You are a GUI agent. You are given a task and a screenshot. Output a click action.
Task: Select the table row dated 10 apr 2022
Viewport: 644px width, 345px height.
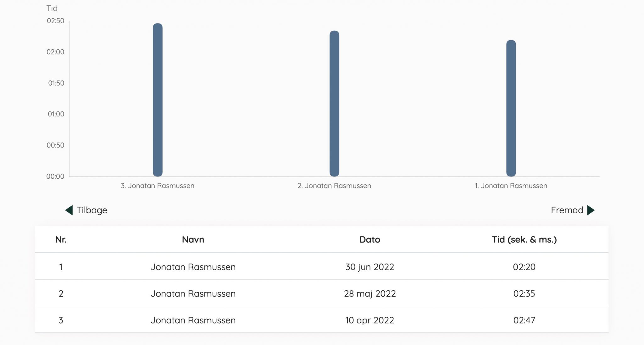pyautogui.click(x=322, y=320)
